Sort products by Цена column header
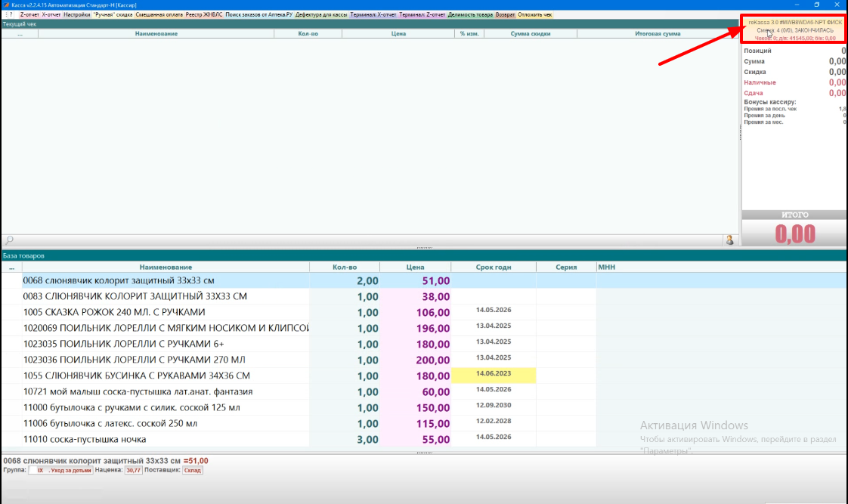The height and width of the screenshot is (504, 848). [x=415, y=267]
